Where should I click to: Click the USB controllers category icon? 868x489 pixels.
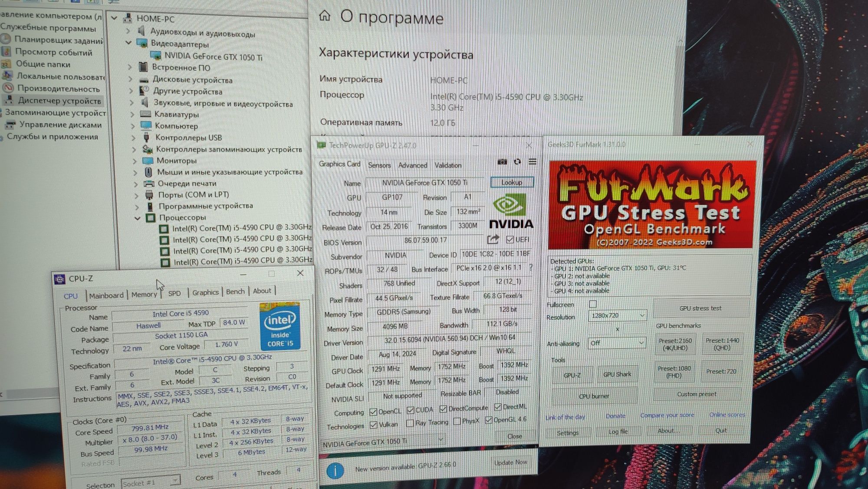coord(147,137)
